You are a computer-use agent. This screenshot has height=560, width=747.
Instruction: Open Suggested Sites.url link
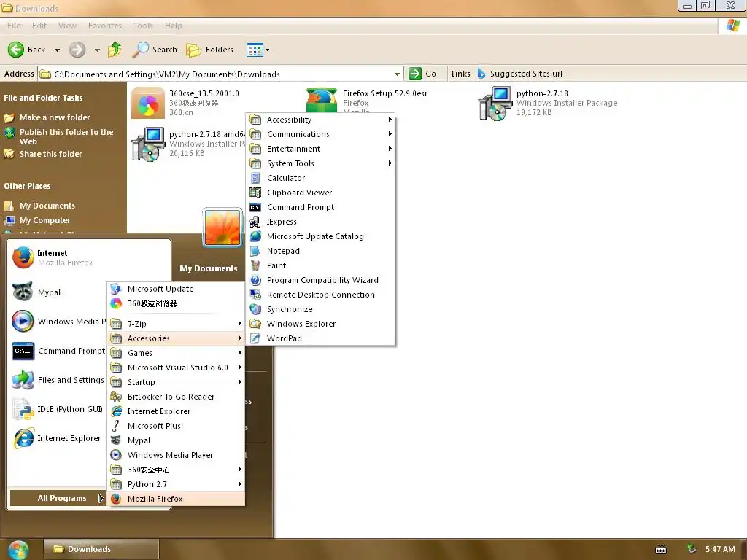click(x=519, y=74)
